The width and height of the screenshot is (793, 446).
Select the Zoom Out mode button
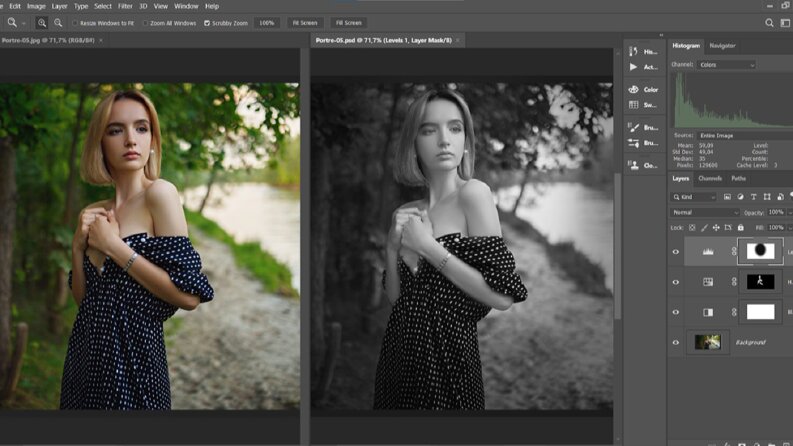(58, 23)
